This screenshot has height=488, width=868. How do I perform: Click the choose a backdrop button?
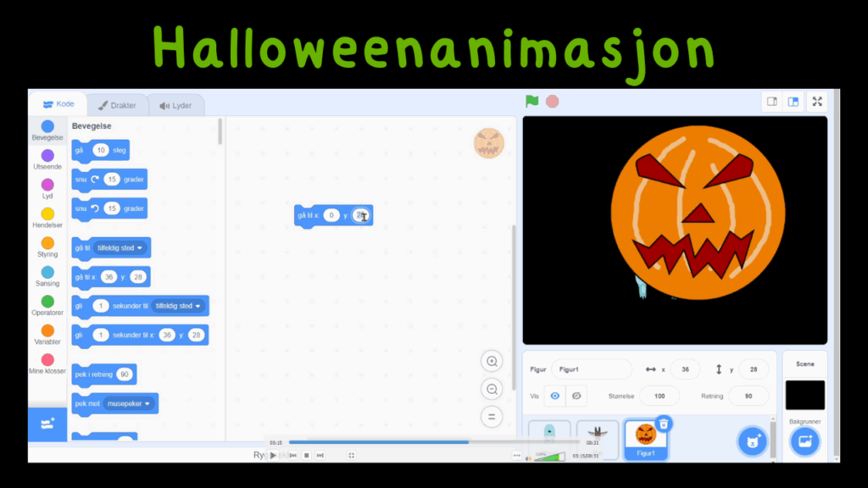pos(805,441)
